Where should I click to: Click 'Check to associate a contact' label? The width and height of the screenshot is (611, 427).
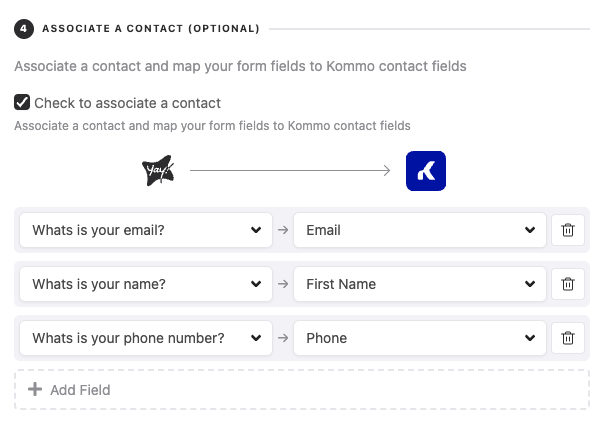click(127, 103)
